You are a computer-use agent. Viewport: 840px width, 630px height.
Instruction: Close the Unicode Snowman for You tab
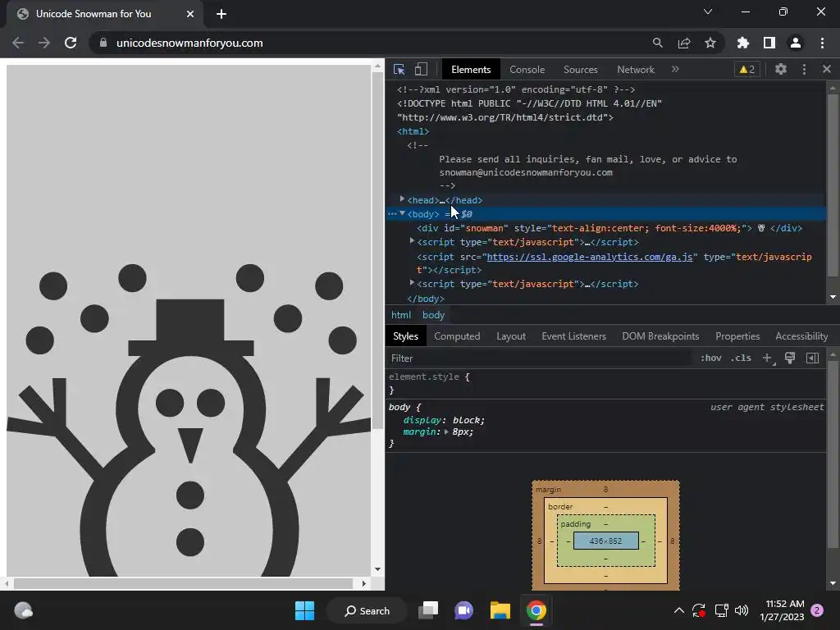click(190, 14)
